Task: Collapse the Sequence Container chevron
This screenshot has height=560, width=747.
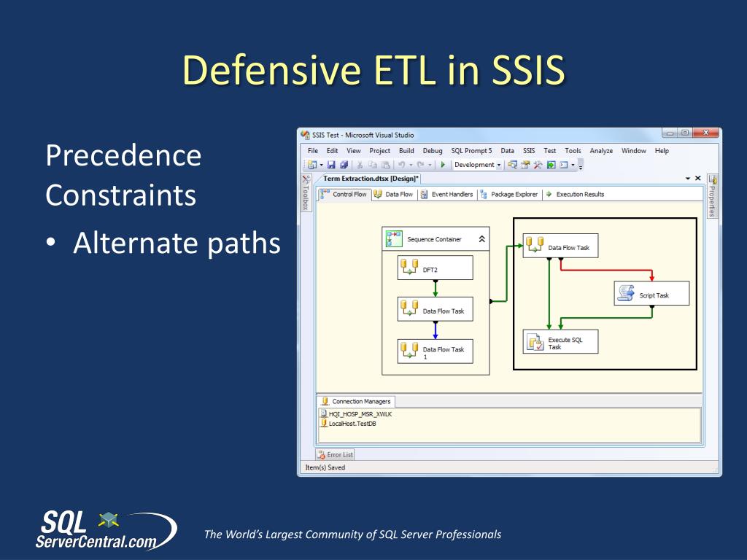Action: tap(481, 239)
